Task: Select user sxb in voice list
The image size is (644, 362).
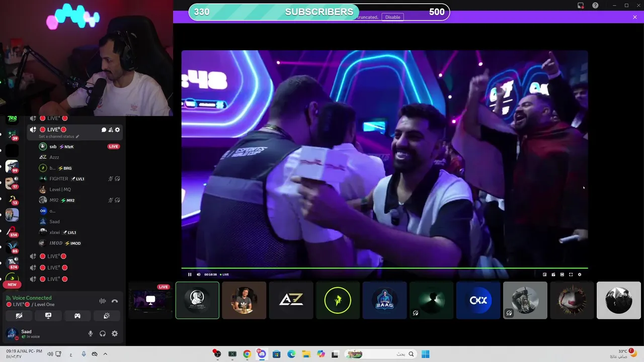Action: [80, 147]
